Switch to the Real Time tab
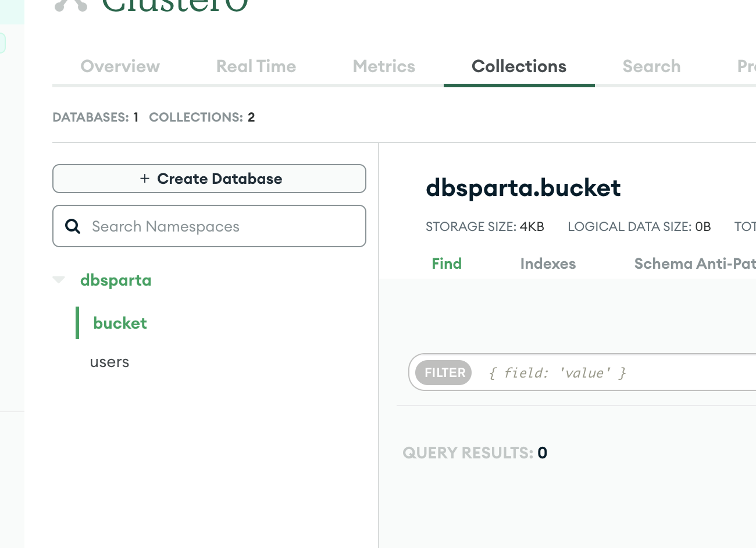The image size is (756, 548). [x=256, y=66]
